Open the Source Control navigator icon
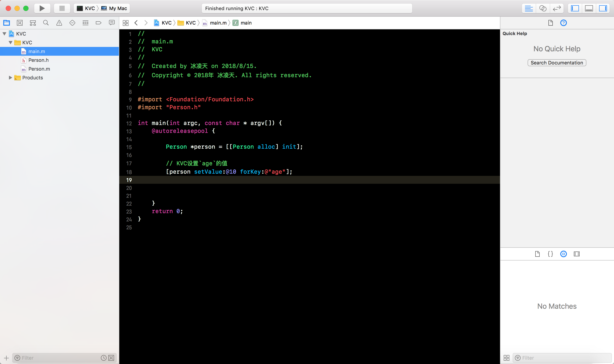 20,23
